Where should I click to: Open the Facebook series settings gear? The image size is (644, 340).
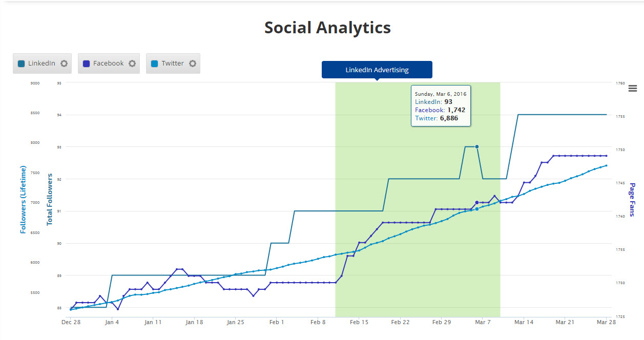[x=132, y=63]
